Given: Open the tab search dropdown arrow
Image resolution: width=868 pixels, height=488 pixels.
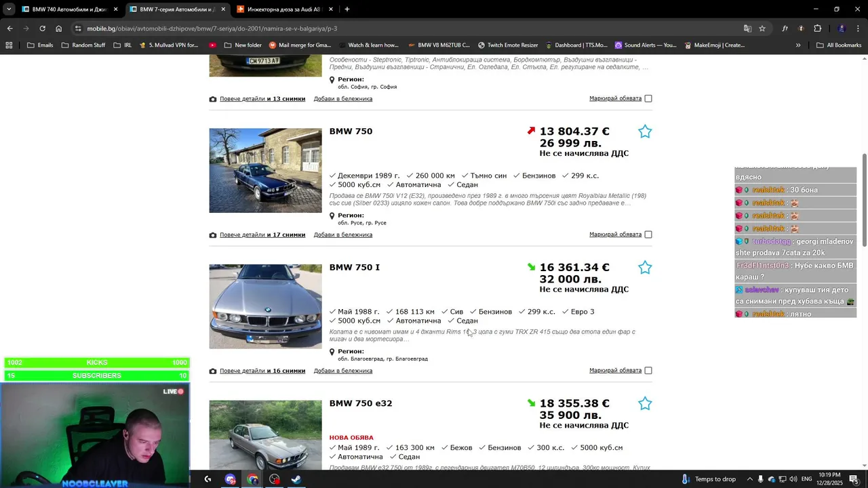Looking at the screenshot, I should tap(9, 9).
